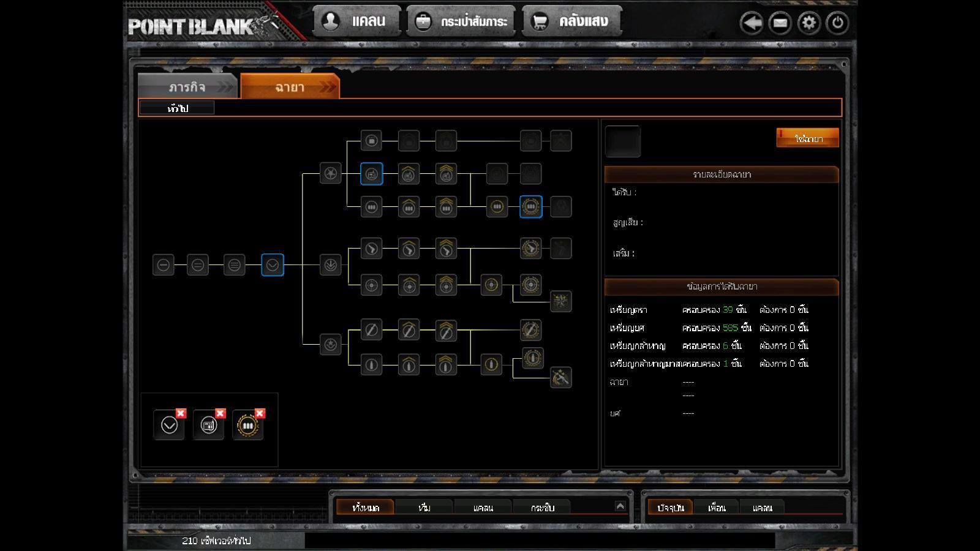Select the ทั้งหมด chat tab
Image resolution: width=980 pixels, height=551 pixels.
[x=366, y=507]
